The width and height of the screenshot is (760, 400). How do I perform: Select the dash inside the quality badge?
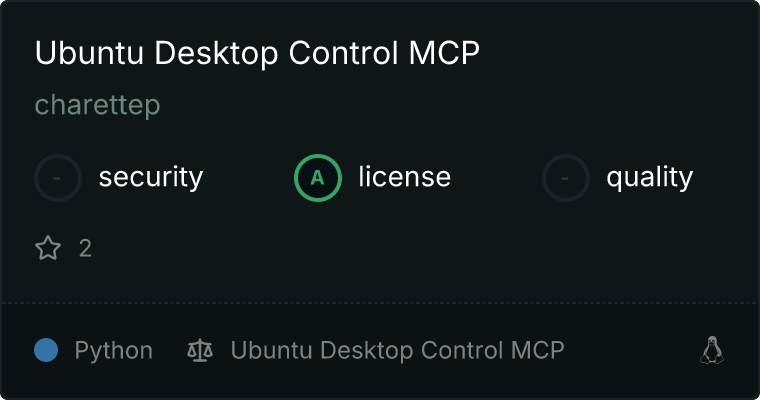pyautogui.click(x=565, y=178)
